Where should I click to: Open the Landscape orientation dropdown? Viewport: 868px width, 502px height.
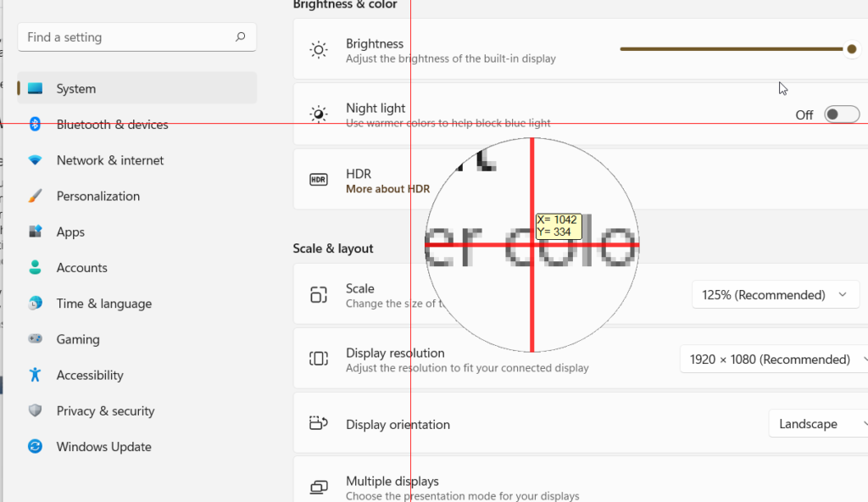click(x=818, y=424)
